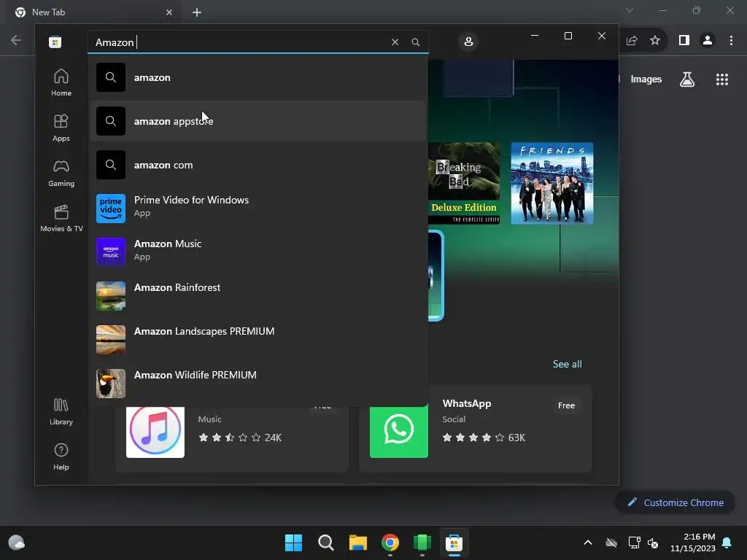
Task: Click the See all link
Action: (567, 364)
